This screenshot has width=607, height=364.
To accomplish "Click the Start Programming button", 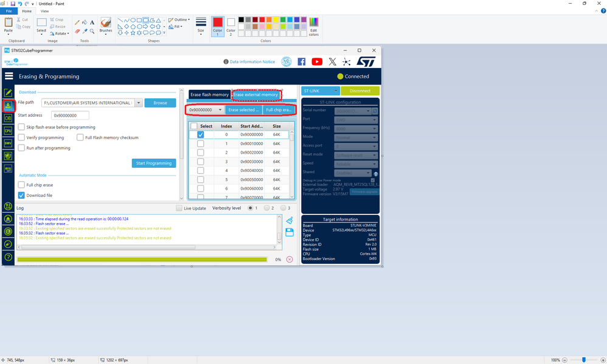I will click(x=154, y=163).
